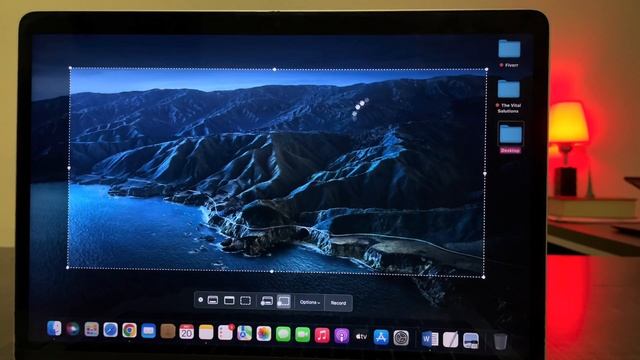Viewport: 640px width, 360px height.
Task: Open Contacts from the Dock
Action: (x=167, y=331)
